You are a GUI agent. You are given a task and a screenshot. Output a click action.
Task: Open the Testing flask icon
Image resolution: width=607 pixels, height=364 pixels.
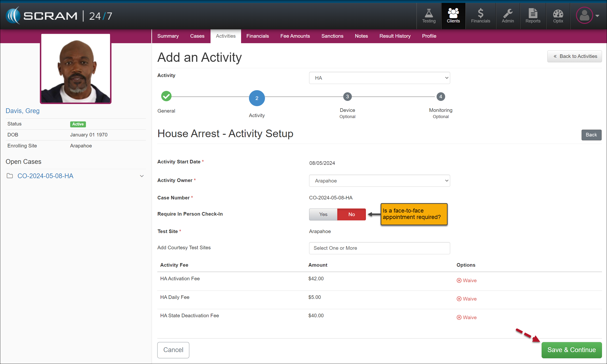pyautogui.click(x=428, y=16)
